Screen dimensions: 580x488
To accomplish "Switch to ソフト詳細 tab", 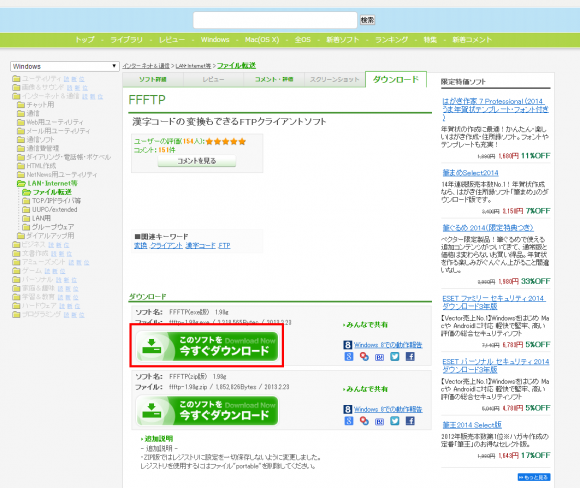I will click(153, 80).
